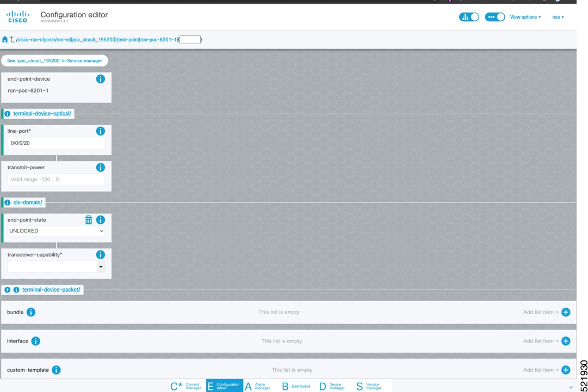The image size is (588, 392).
Task: Click the line-port field showing 0/0/0/20
Action: point(56,143)
